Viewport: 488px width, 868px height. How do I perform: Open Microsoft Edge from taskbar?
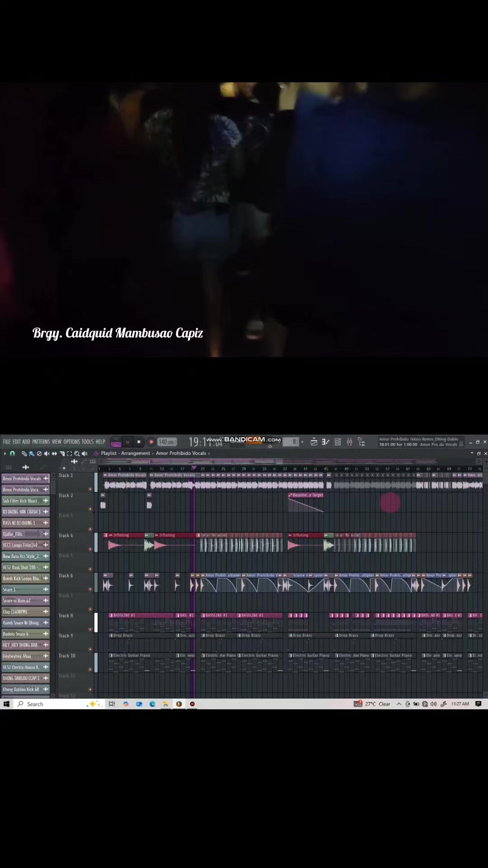tap(152, 704)
